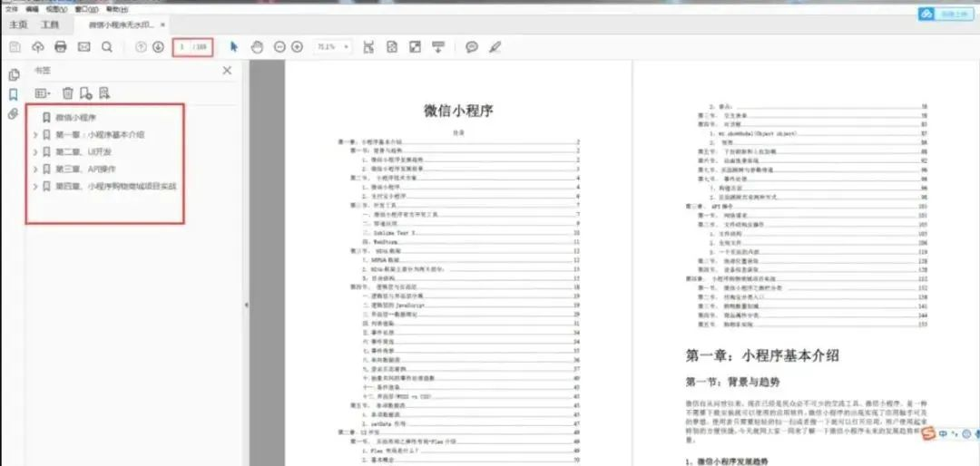980x466 pixels.
Task: Click the upload to cloud icon
Action: [x=37, y=47]
